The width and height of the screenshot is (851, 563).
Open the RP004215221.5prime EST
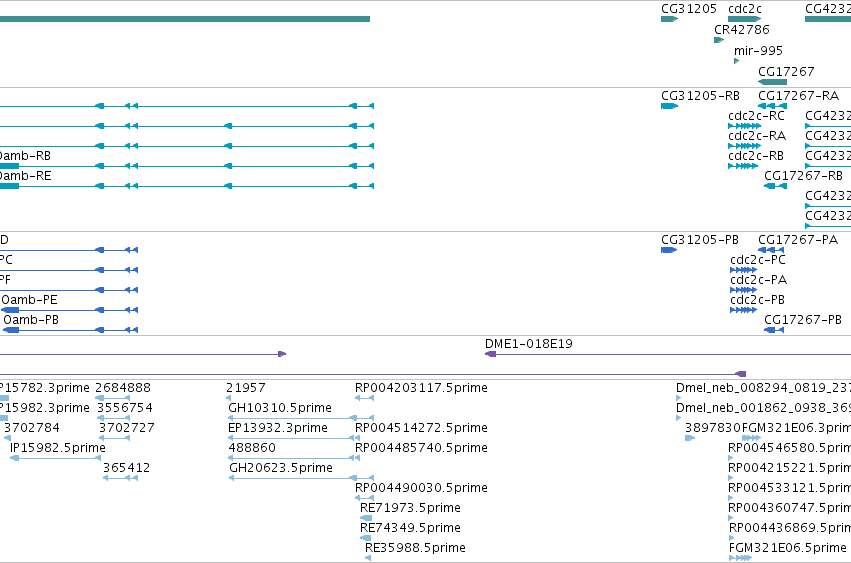[x=731, y=478]
